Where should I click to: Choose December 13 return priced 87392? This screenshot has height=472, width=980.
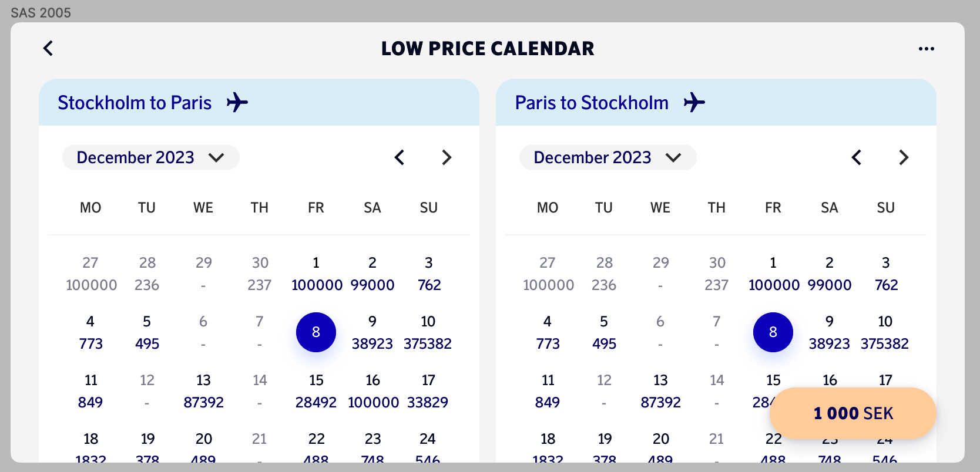click(x=660, y=391)
